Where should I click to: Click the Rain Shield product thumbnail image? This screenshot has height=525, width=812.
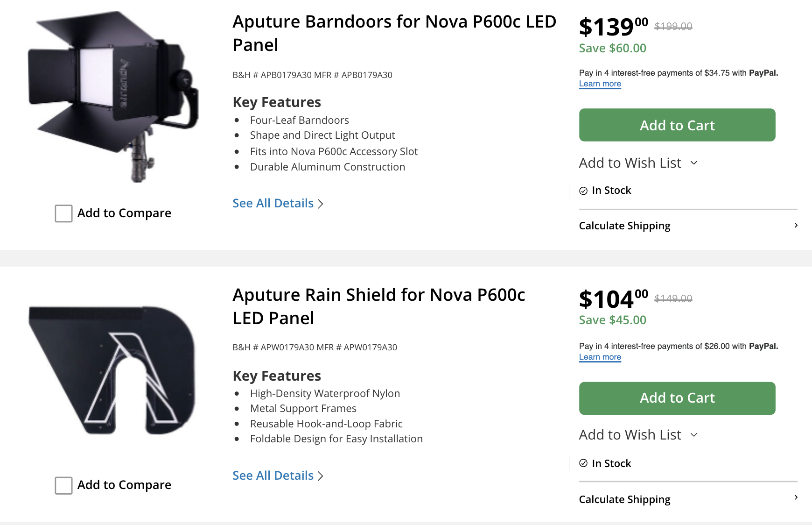112,369
